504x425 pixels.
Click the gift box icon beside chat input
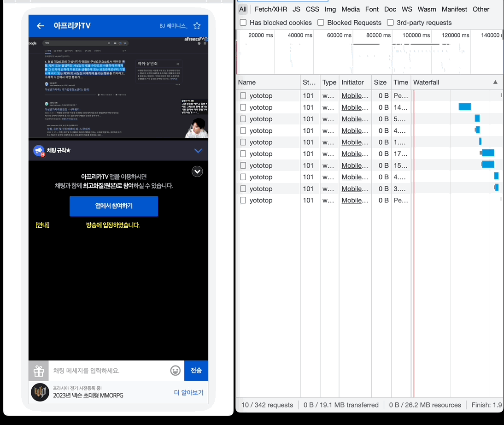(39, 371)
